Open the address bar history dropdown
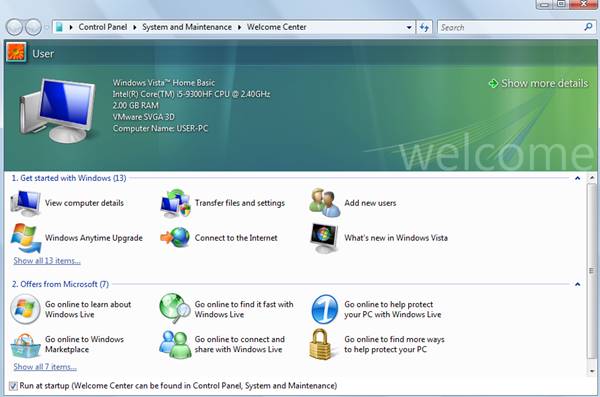Viewport: 600px width, 397px height. click(x=409, y=27)
